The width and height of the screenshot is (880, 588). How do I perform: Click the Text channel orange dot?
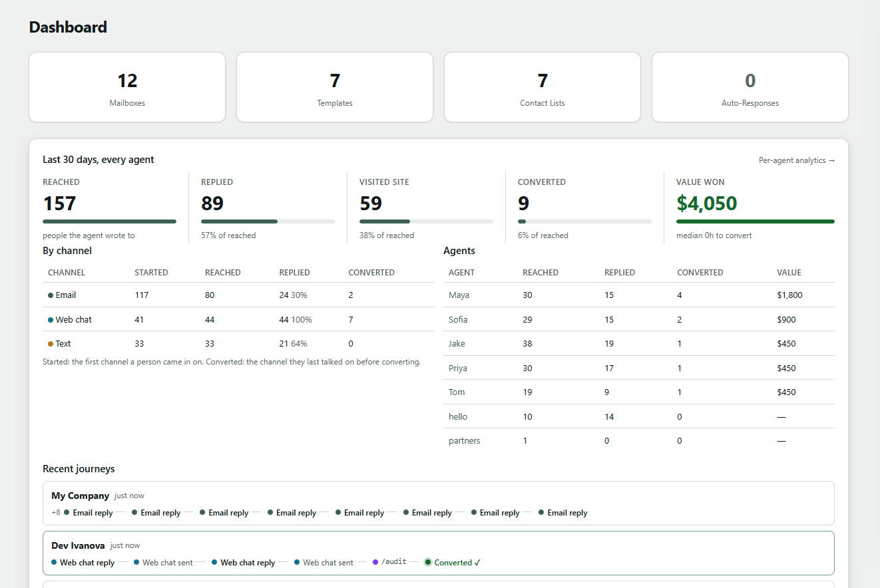point(51,344)
